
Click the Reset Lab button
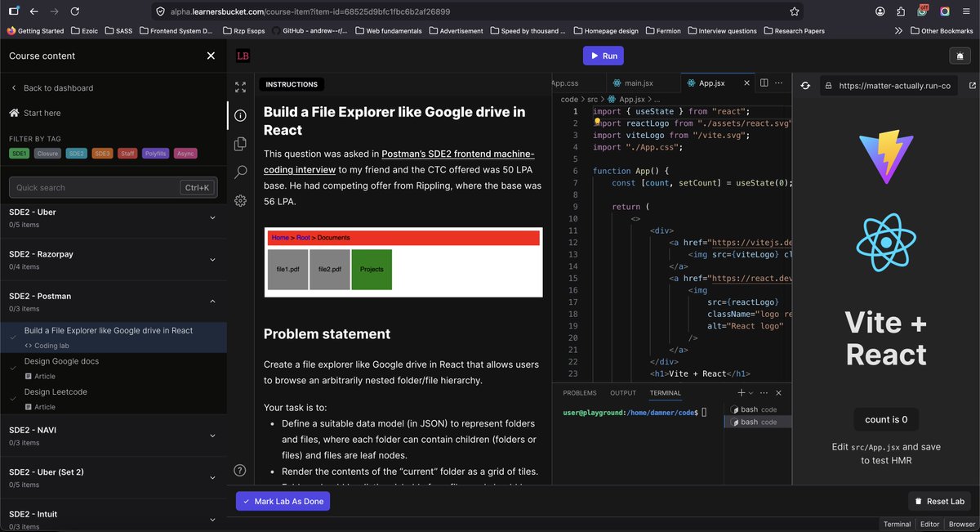940,501
